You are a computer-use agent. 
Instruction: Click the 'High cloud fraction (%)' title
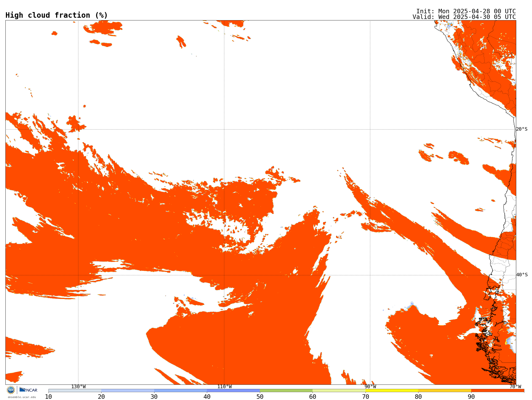tap(57, 15)
